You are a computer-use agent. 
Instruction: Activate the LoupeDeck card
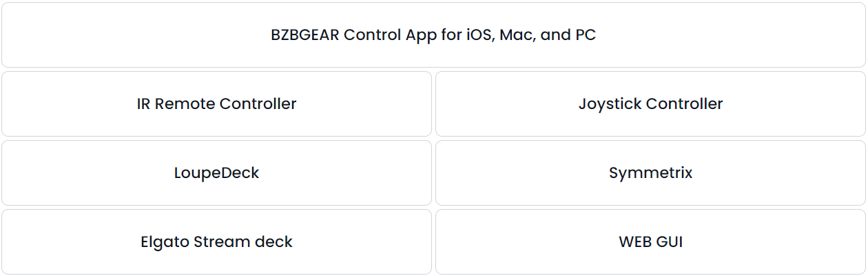click(x=216, y=172)
